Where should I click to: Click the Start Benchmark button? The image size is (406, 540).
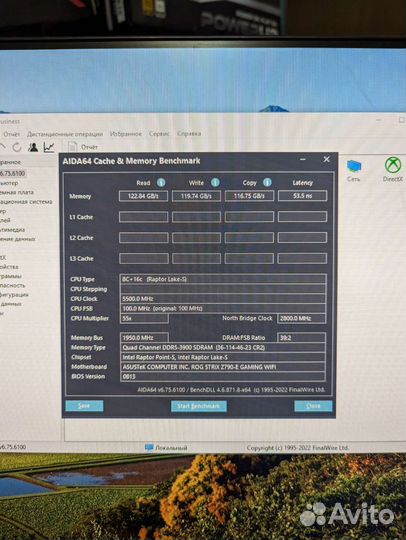(199, 406)
